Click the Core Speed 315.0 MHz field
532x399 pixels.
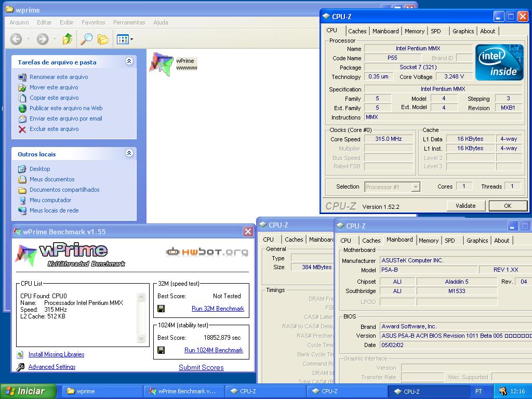click(x=389, y=139)
